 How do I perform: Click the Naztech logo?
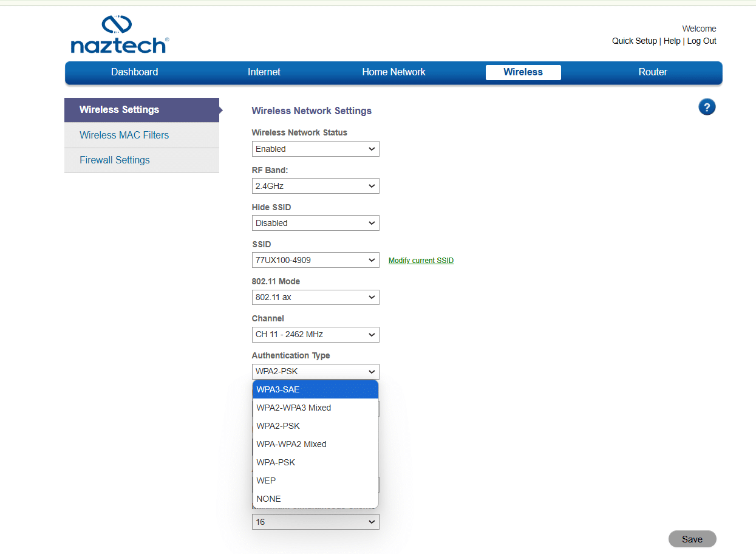pos(119,35)
